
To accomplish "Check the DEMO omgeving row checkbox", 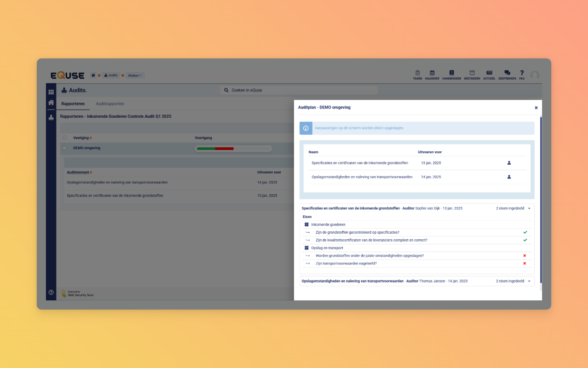I will point(64,148).
